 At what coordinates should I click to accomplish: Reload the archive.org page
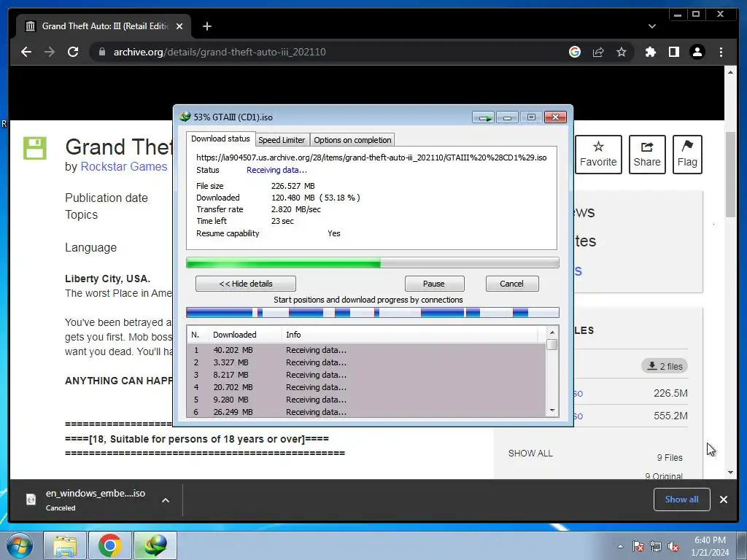click(x=73, y=52)
